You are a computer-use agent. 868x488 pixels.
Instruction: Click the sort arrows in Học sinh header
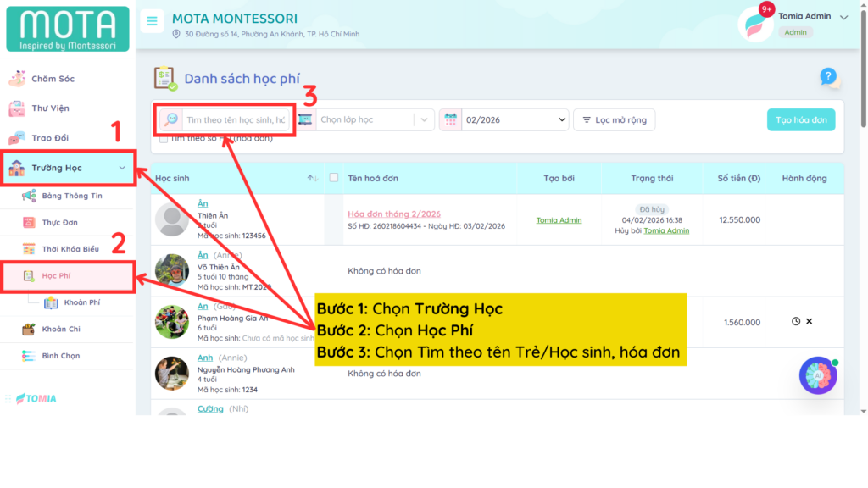point(312,178)
